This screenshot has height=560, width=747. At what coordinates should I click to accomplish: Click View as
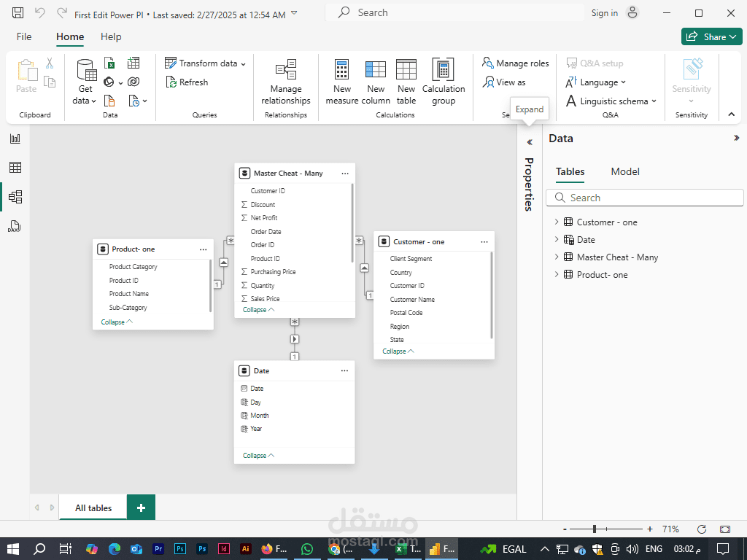click(504, 82)
